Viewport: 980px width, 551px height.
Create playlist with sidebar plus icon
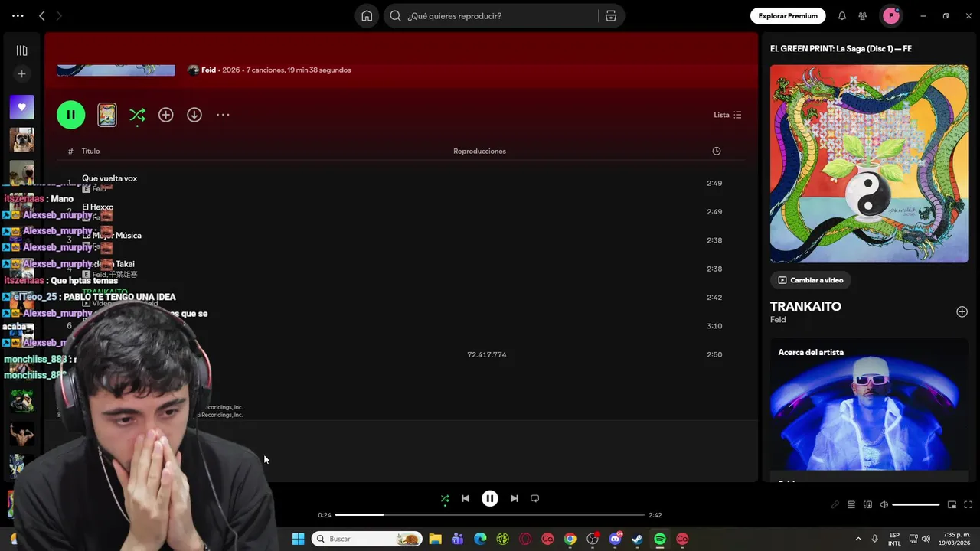(x=21, y=74)
